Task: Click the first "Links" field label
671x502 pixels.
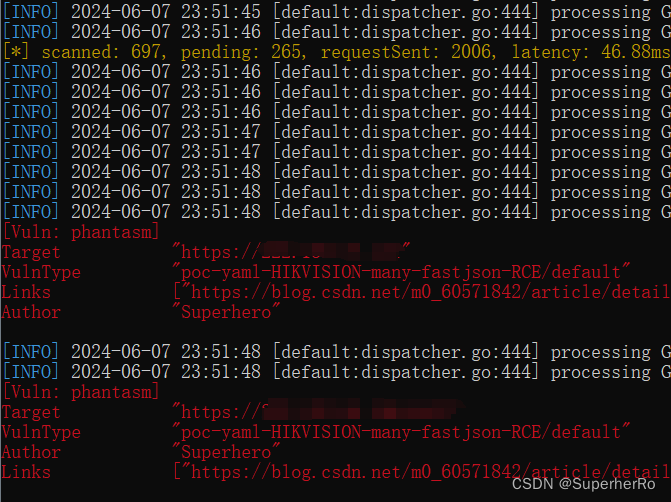Action: click(26, 292)
